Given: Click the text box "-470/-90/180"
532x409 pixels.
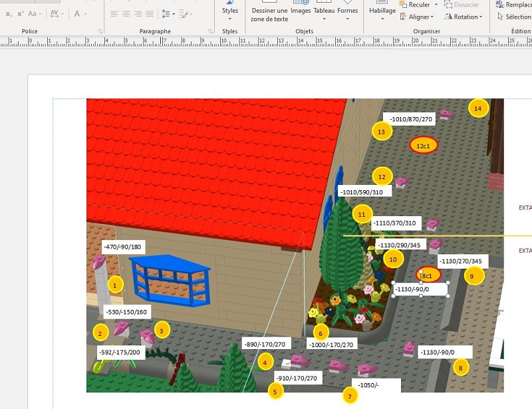Looking at the screenshot, I should tap(123, 247).
